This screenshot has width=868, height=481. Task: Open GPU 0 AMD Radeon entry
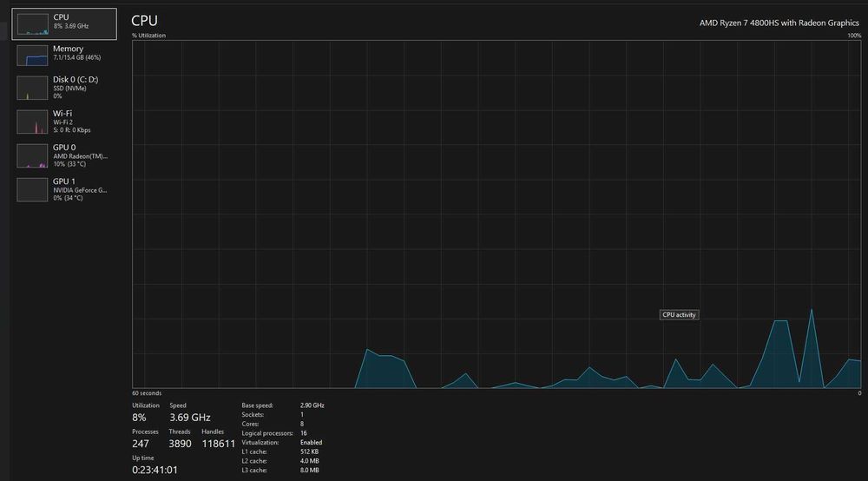(x=64, y=155)
